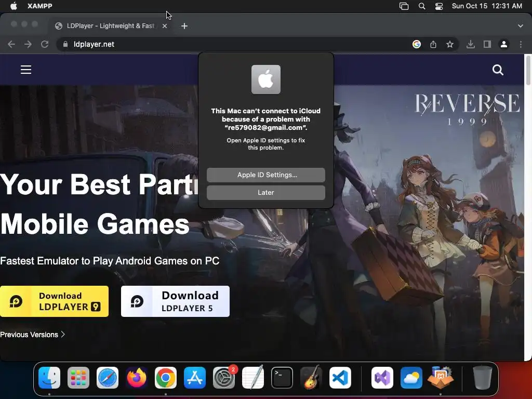Open System Settings with badge in Dock

224,378
